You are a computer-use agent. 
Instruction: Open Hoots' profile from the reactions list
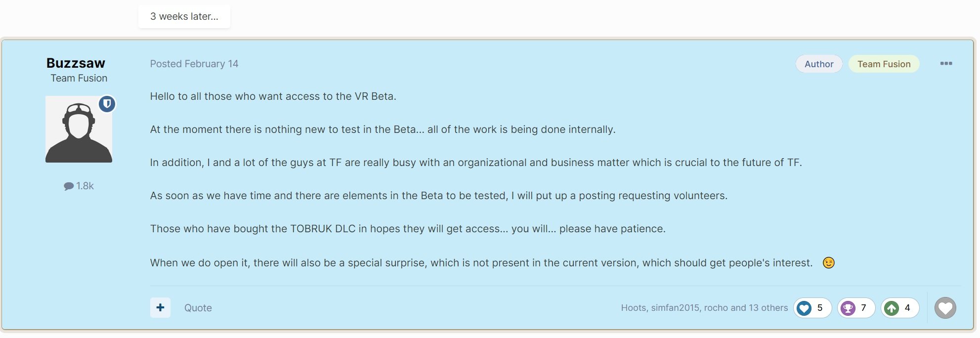[x=633, y=308]
